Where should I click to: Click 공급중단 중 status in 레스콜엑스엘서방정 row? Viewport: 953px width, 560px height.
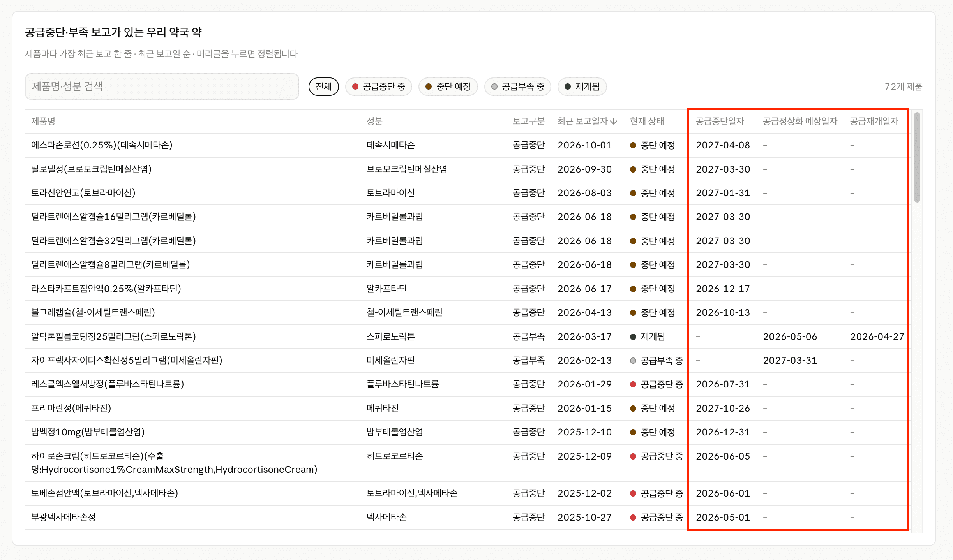[x=657, y=384]
